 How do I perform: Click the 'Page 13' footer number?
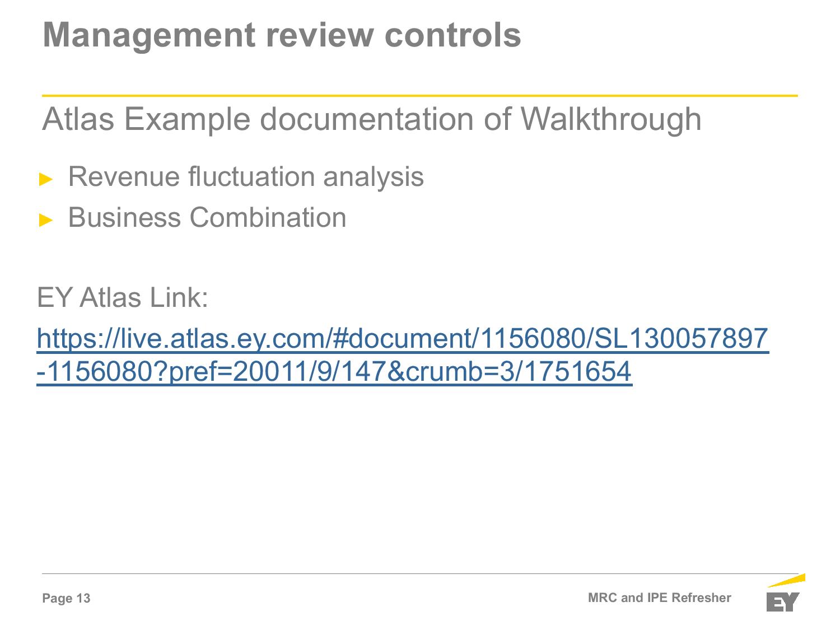(x=67, y=599)
